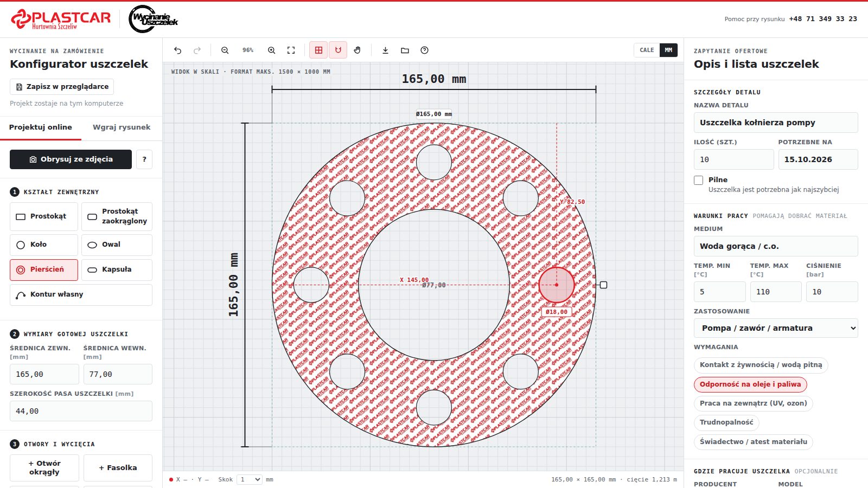Click Obrysuj ze zdjęcia button

click(x=71, y=159)
